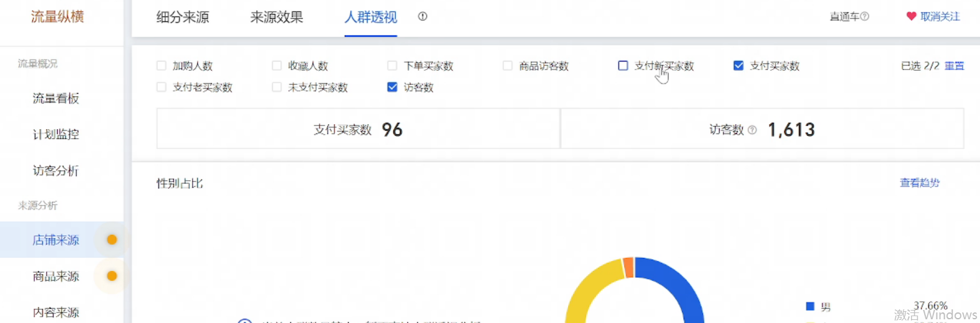
Task: Switch to the 细分来源 tab
Action: click(183, 17)
